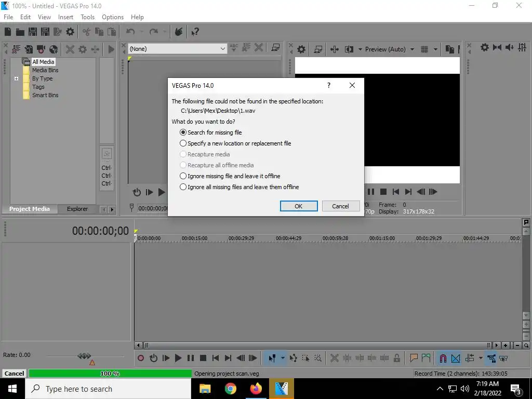Select the Zoom Edit tool magnifier icon
This screenshot has width=532, height=399.
318,358
